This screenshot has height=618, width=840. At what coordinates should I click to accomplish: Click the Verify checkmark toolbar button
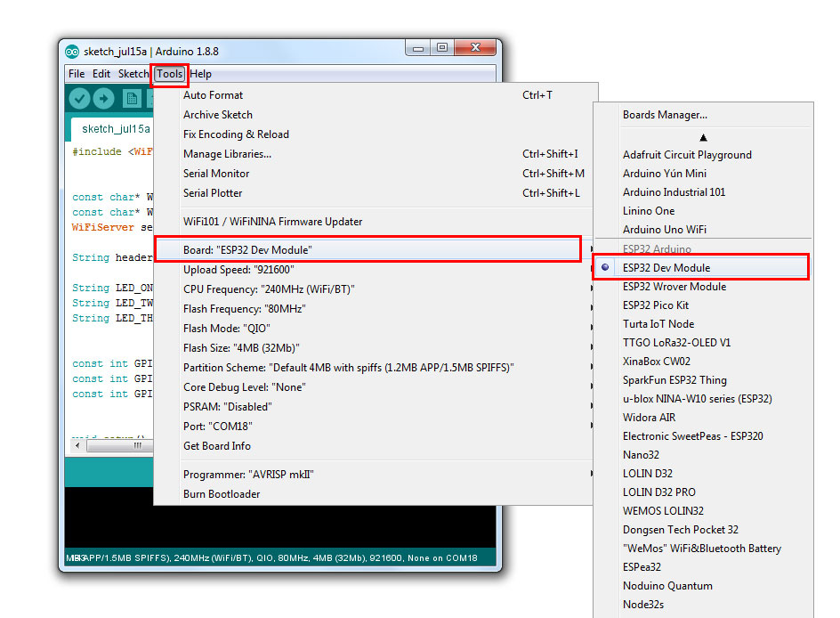pyautogui.click(x=79, y=99)
